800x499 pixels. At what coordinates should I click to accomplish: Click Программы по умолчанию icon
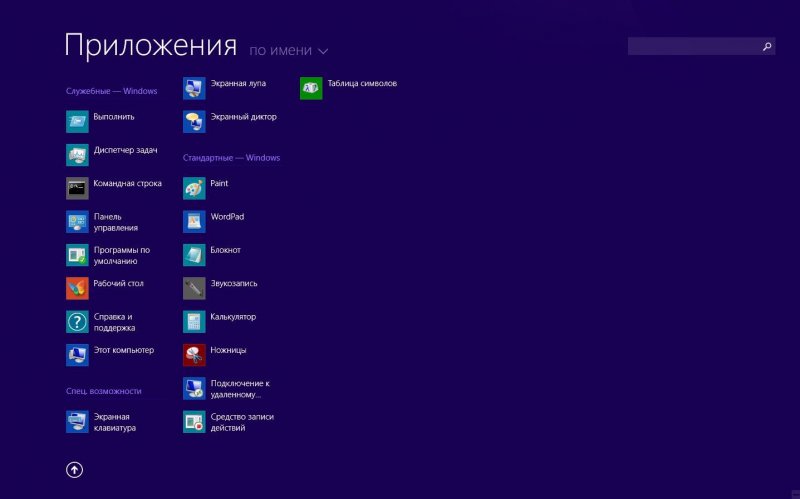[77, 255]
